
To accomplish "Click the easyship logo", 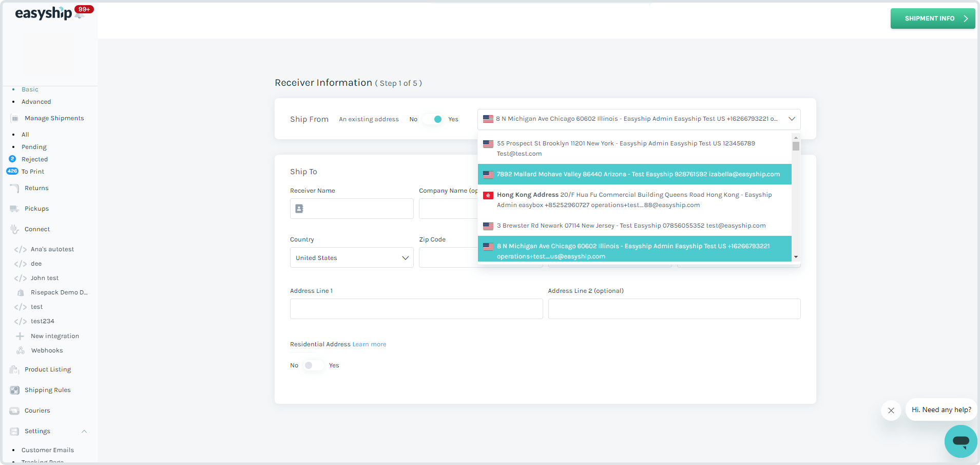I will (x=44, y=13).
